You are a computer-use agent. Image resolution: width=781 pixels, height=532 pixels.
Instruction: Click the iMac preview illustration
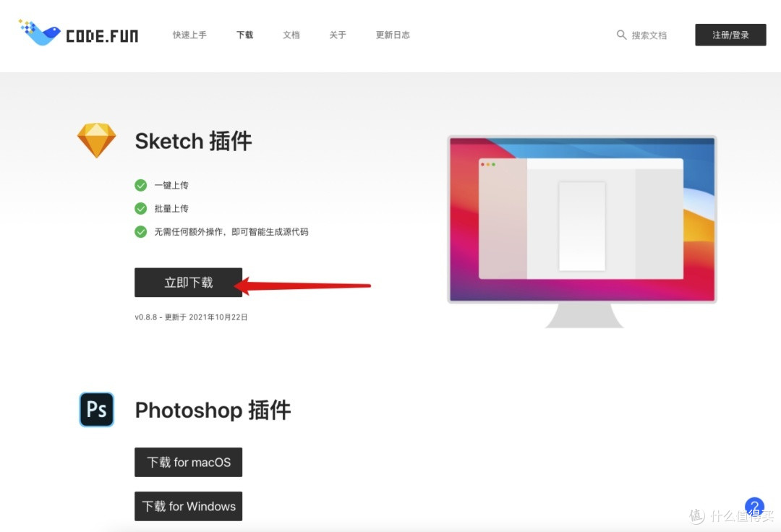(x=581, y=232)
